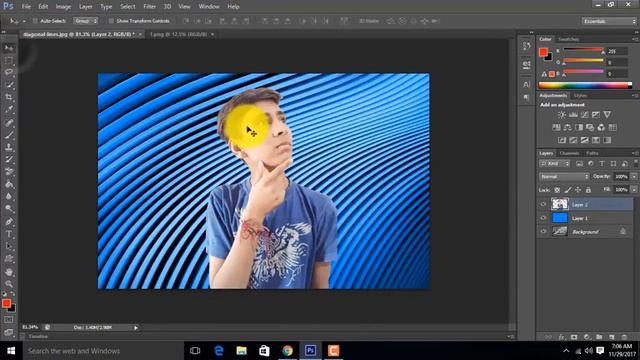Select the Lasso tool
This screenshot has width=640, height=360.
coord(9,73)
